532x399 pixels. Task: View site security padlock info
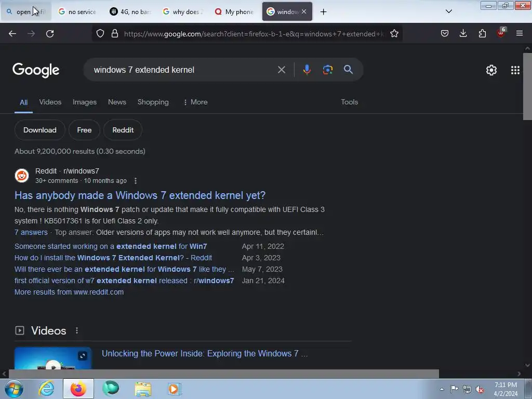tap(115, 34)
